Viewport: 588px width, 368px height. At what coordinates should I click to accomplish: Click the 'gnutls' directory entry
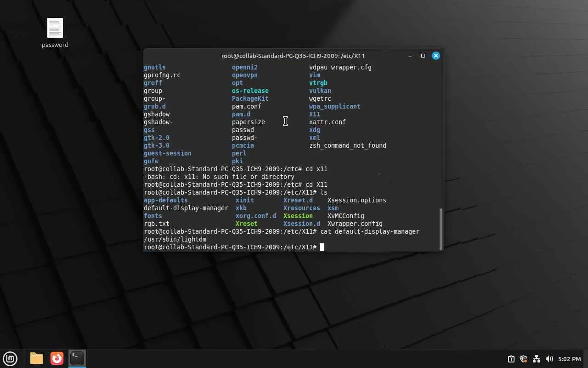[155, 67]
